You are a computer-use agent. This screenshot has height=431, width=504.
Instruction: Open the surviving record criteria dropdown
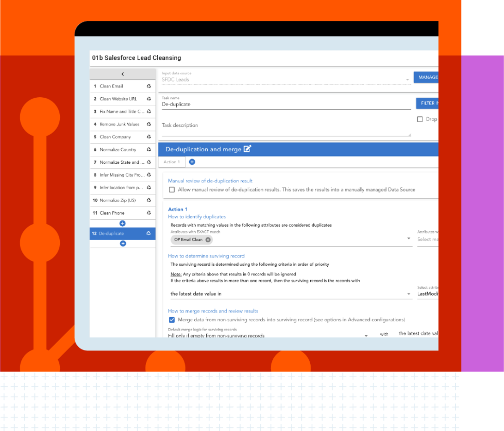[408, 293]
